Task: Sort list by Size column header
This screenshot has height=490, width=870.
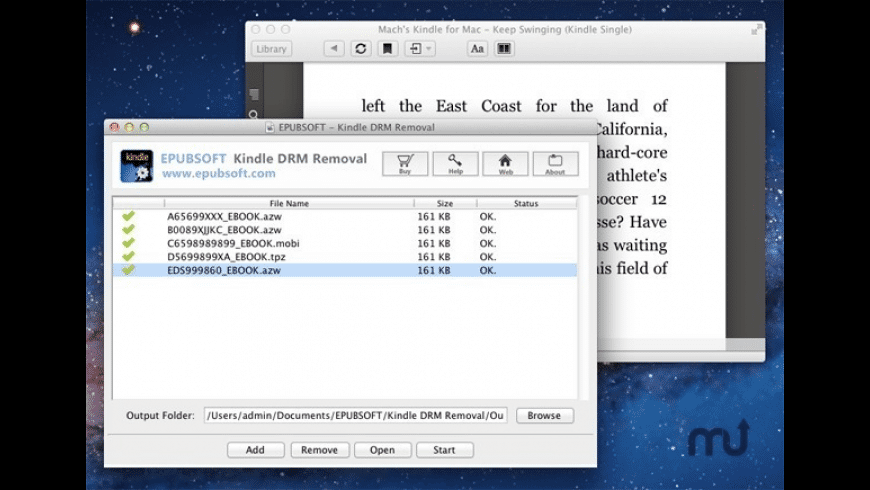Action: tap(444, 203)
